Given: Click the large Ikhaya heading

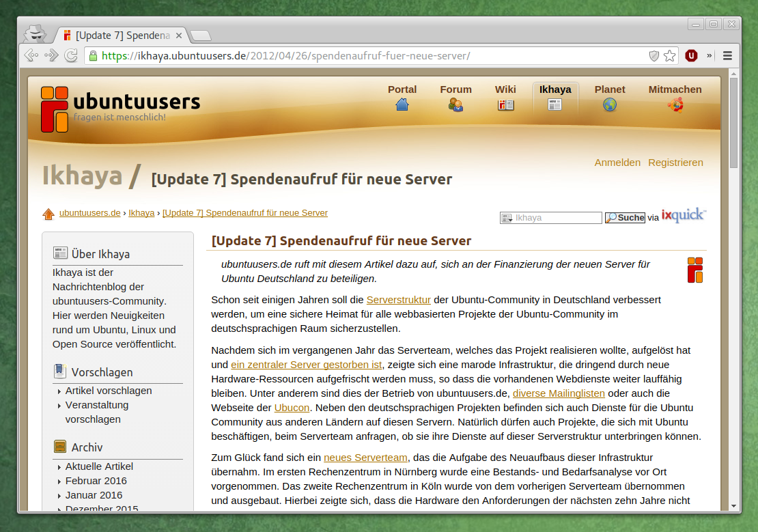Looking at the screenshot, I should click(x=82, y=175).
